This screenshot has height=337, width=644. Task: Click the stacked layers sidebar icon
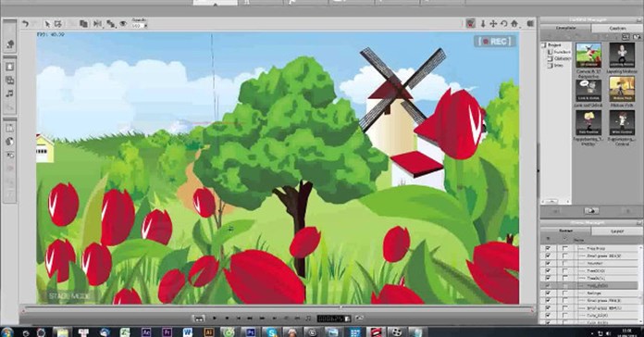[10, 81]
